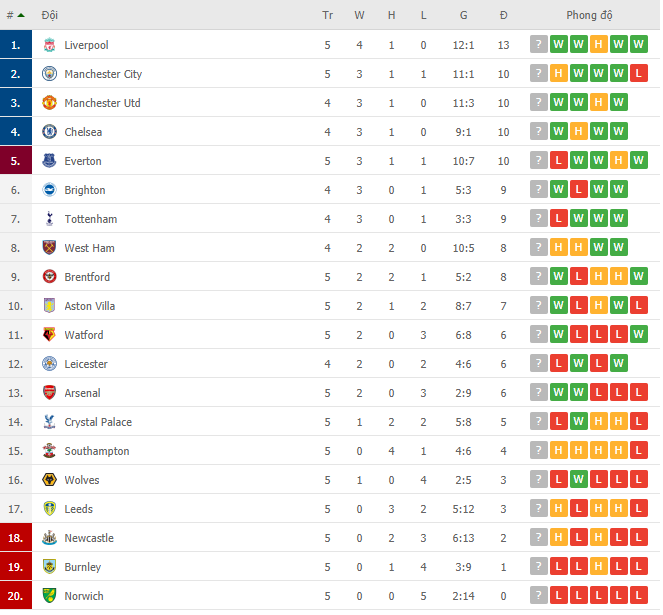The image size is (663, 615).
Task: Click the Watford club crest icon
Action: (49, 335)
